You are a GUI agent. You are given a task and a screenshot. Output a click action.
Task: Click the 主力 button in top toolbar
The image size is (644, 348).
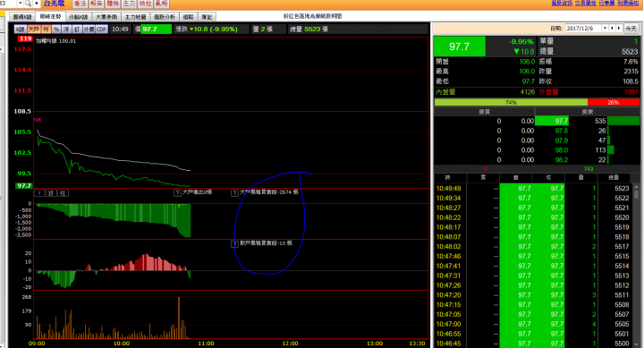129,4
